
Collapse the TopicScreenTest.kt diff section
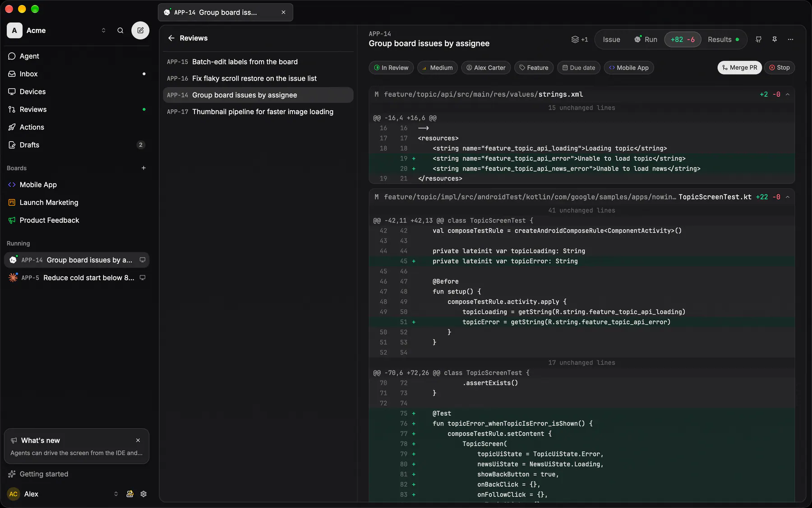[x=788, y=197]
